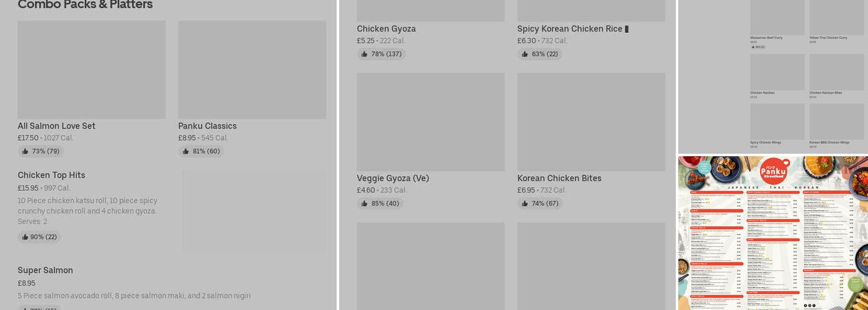Open the Korean Chicken Bites image
This screenshot has height=310, width=868.
coord(591,122)
